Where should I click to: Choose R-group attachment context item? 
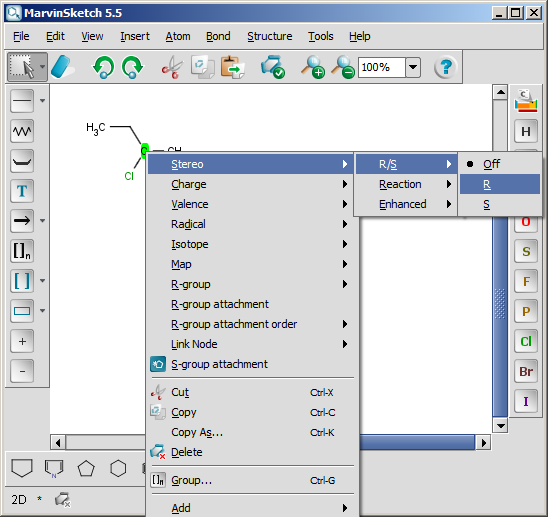pos(252,304)
